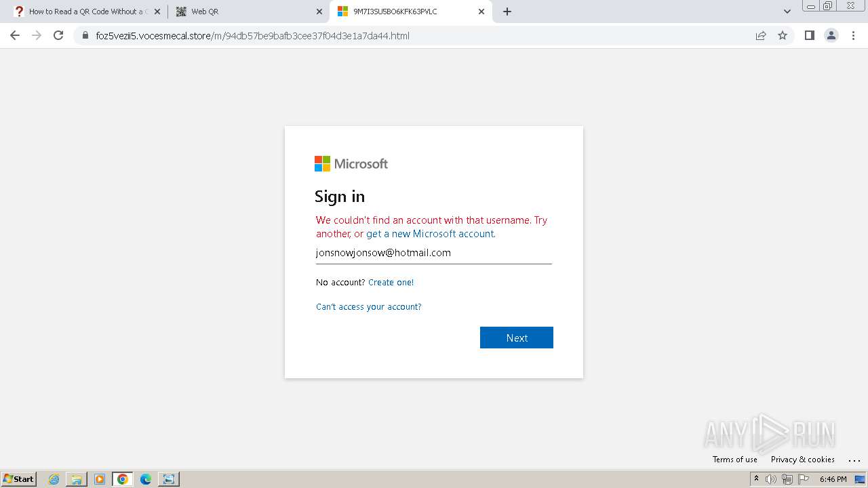Open network status in system tray
Viewport: 868px width, 488px height.
pos(787,479)
